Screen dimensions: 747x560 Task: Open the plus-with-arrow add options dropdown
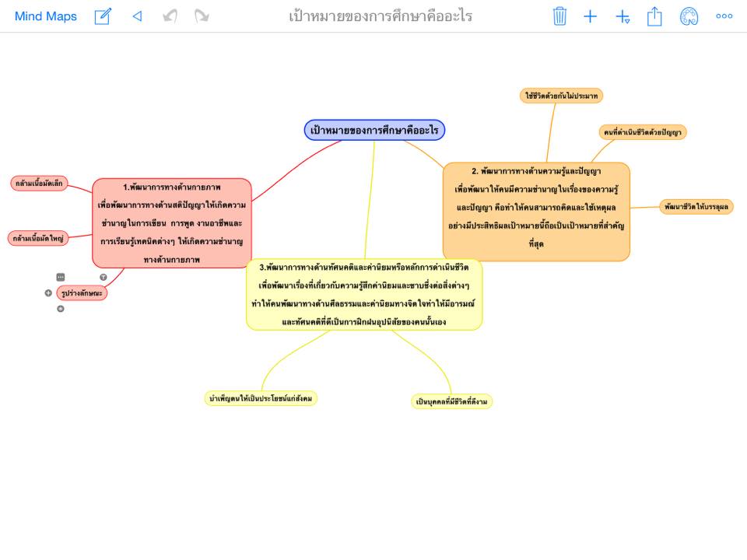[x=622, y=17]
